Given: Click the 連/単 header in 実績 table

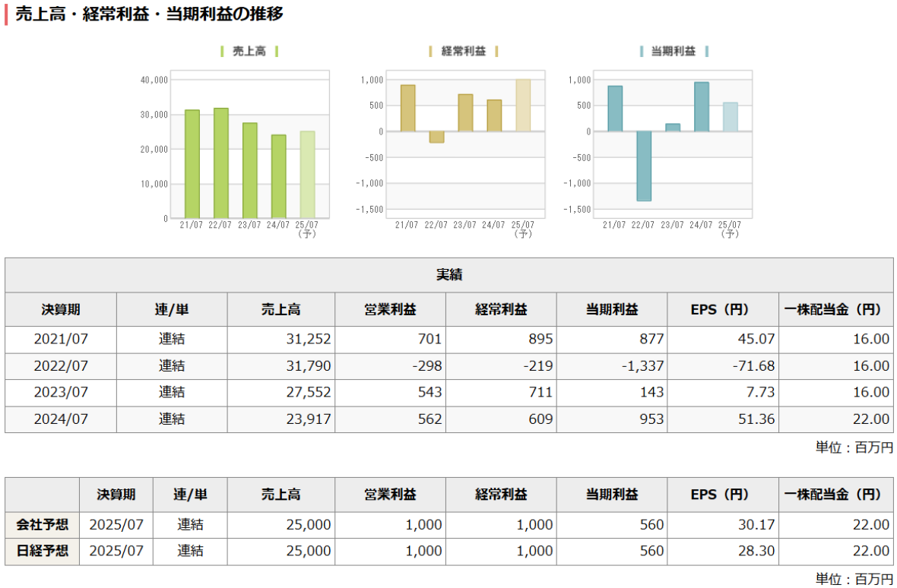Looking at the screenshot, I should click(172, 310).
